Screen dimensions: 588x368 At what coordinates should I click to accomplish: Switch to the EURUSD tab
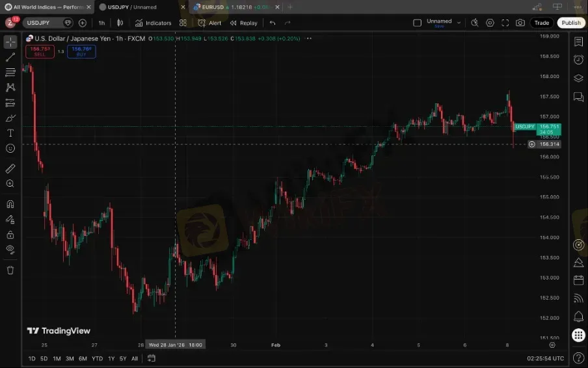tap(236, 7)
